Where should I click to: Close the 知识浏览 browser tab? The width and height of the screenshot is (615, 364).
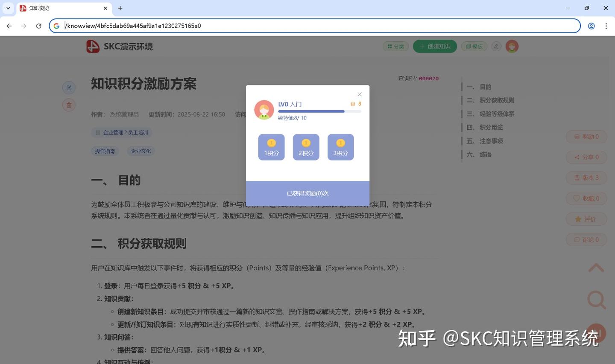(x=105, y=8)
